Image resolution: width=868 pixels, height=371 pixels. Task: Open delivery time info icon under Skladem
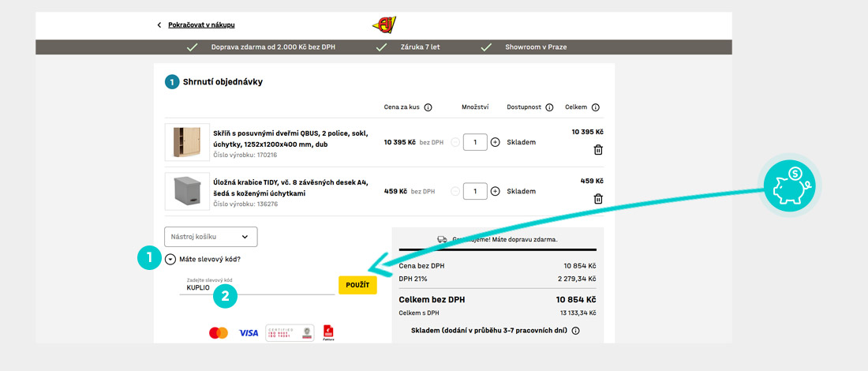[x=575, y=331]
